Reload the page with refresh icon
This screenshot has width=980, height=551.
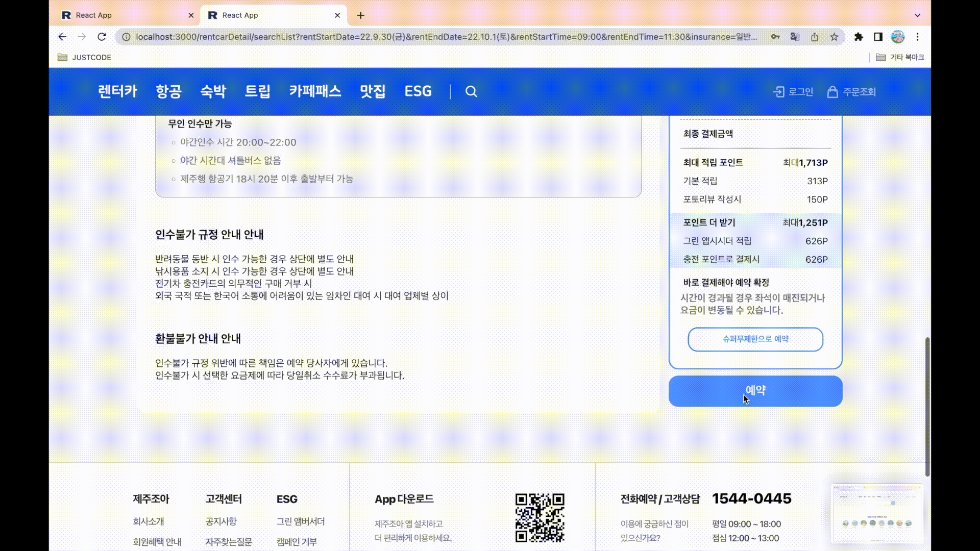[102, 37]
